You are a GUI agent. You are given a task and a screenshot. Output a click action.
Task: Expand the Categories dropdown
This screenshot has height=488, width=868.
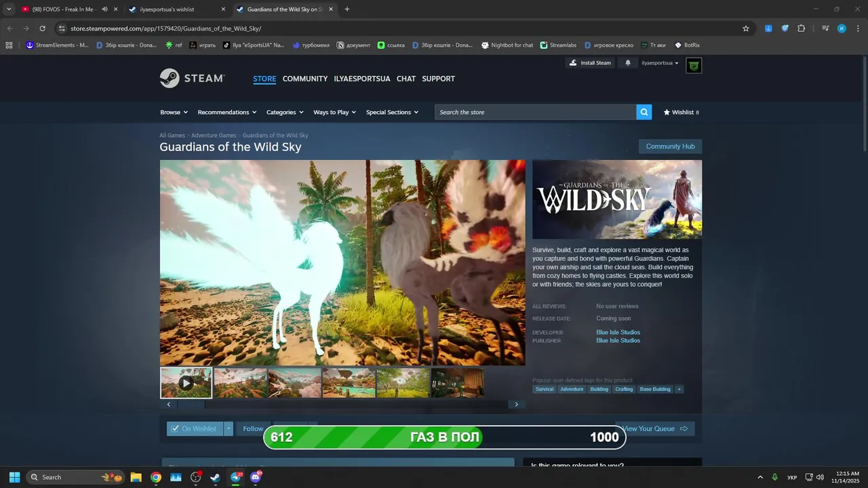pos(285,112)
